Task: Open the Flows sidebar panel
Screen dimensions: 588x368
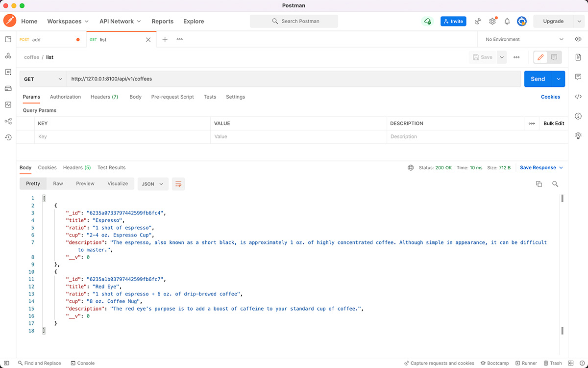Action: pos(8,121)
